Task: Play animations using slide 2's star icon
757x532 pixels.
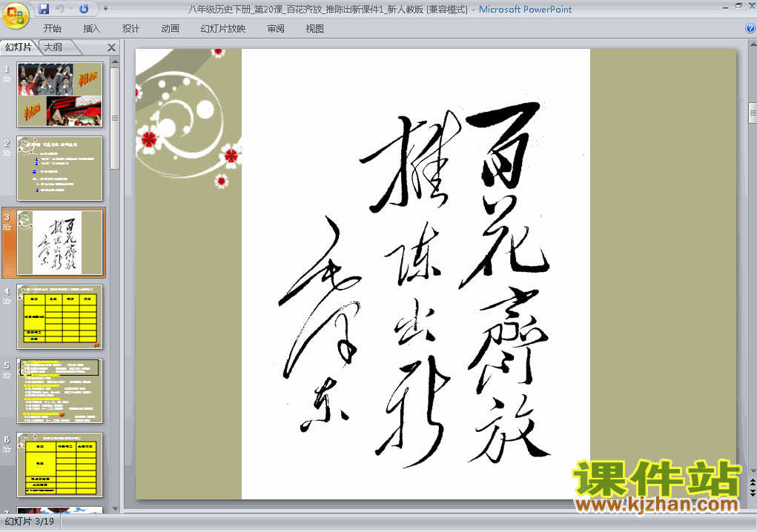Action: (7, 153)
